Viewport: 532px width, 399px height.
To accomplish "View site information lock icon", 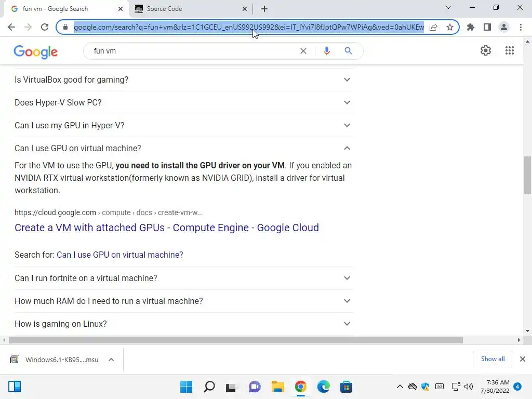I will tap(65, 27).
